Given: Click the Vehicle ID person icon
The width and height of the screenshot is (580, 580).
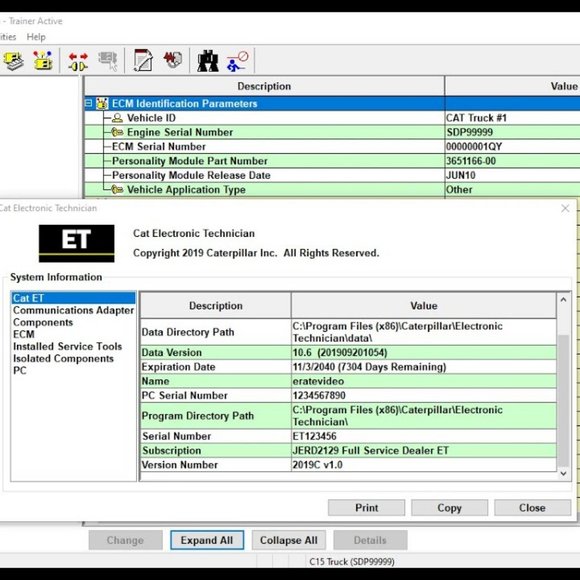Looking at the screenshot, I should [117, 118].
